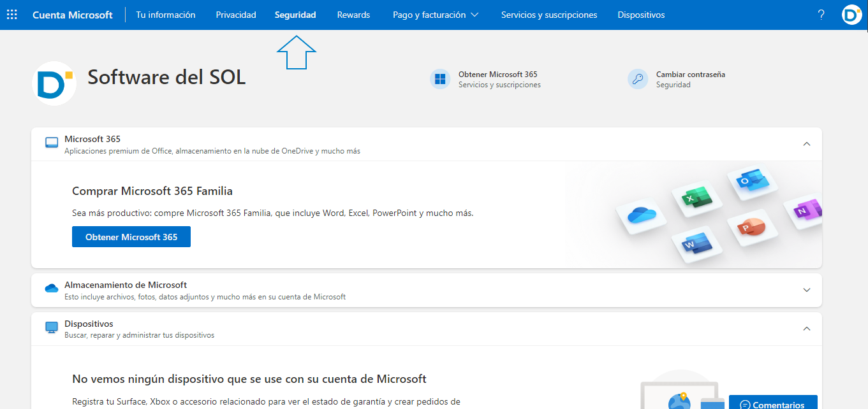This screenshot has height=409, width=868.
Task: Click the Almacenamiento de Microsoft section title
Action: [126, 285]
